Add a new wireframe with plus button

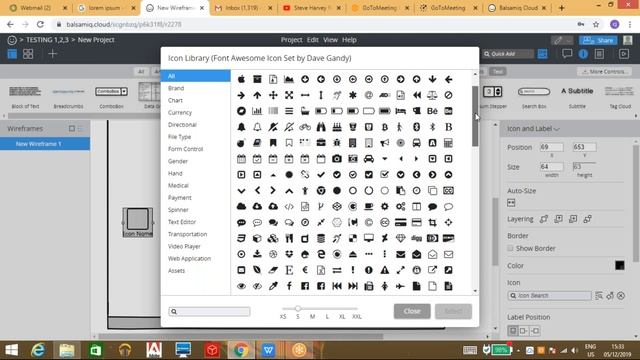coord(52,54)
